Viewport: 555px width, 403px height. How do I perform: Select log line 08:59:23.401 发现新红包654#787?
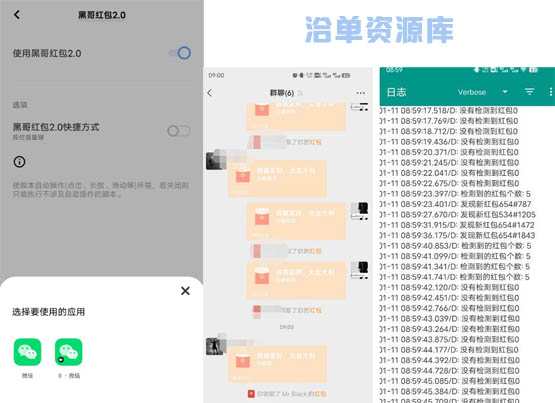click(456, 204)
